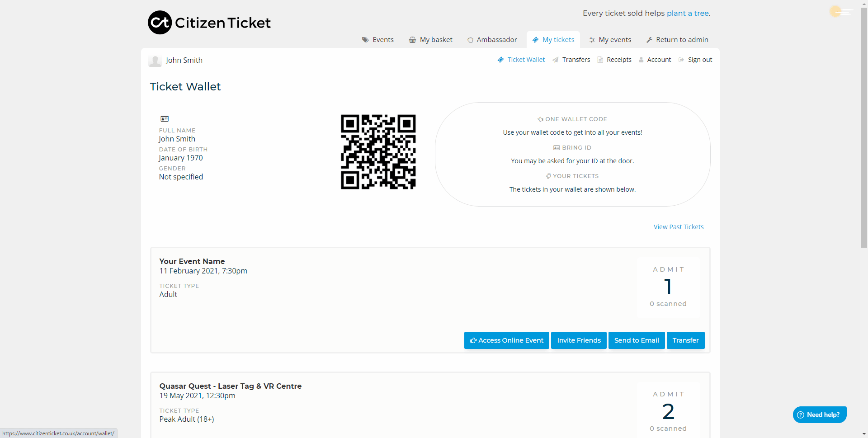Click the Send to Email button

pos(637,340)
